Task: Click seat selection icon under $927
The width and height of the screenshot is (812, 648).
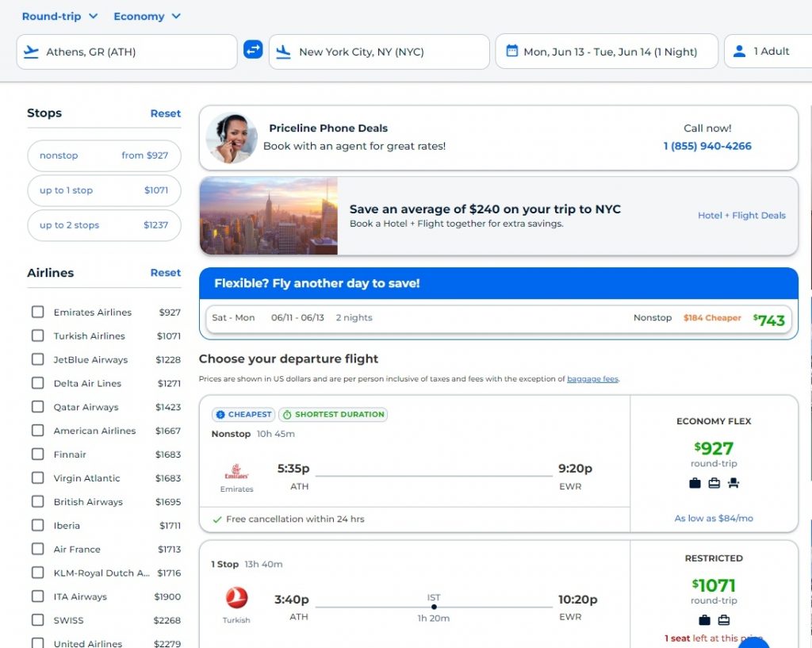Action: point(733,483)
